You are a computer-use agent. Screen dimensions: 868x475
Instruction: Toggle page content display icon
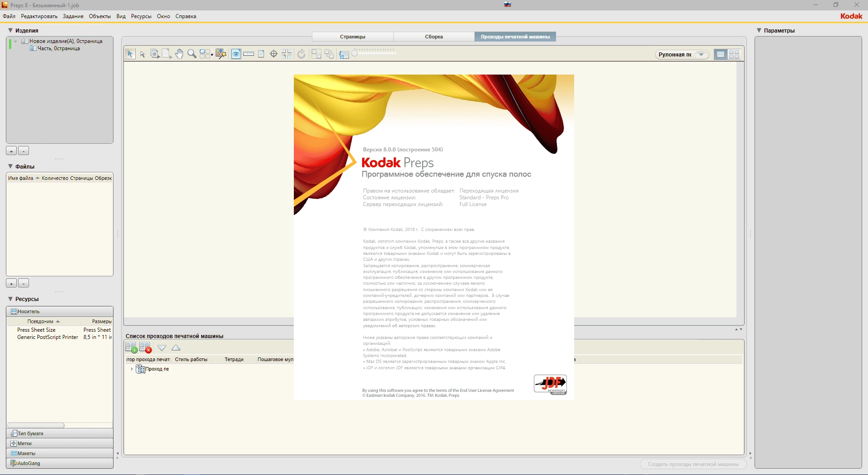[x=261, y=54]
